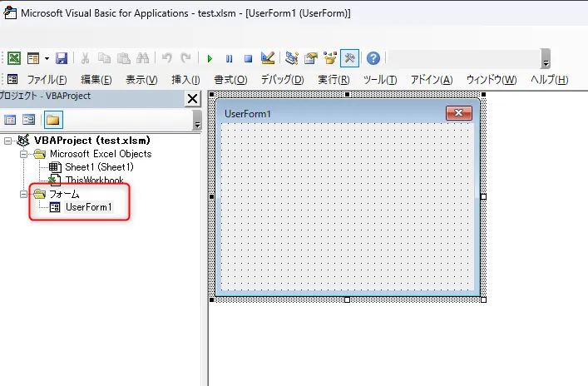Screen dimensions: 588x386
Task: Click the bottom-right resize handle of UserForm1
Action: (483, 299)
